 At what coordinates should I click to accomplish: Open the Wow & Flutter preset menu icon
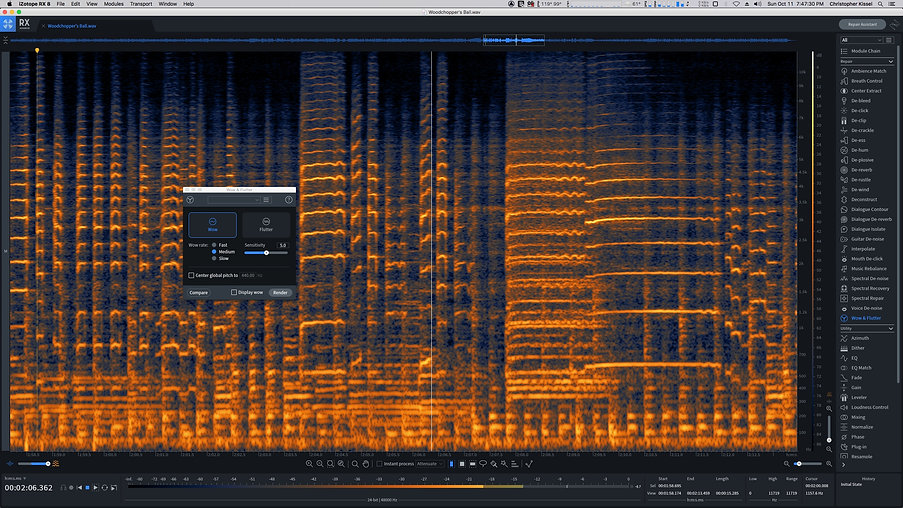(266, 200)
